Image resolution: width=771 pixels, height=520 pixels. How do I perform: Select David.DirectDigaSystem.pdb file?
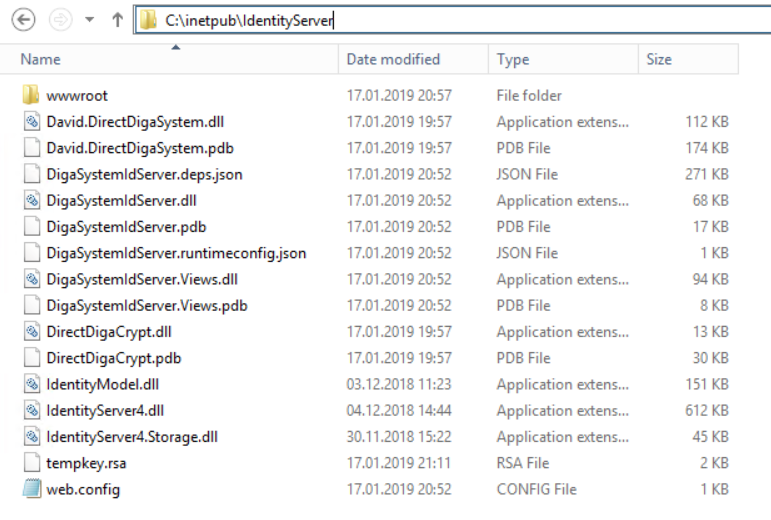pyautogui.click(x=140, y=148)
